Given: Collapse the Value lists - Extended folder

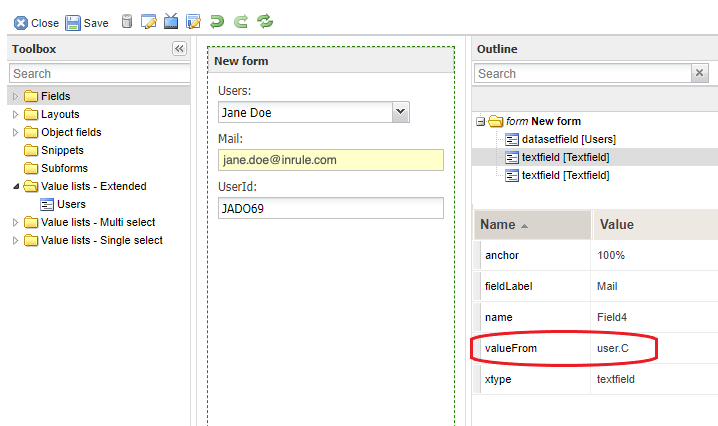Looking at the screenshot, I should [x=15, y=186].
